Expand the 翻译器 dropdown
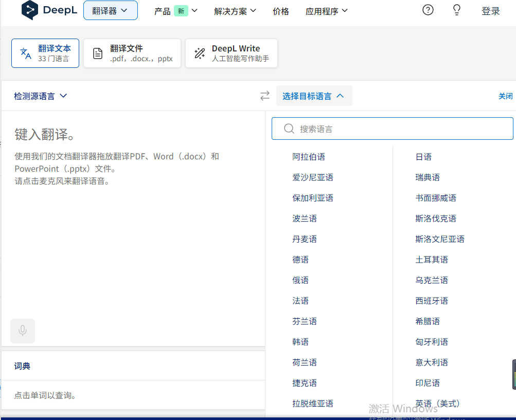 tap(110, 11)
